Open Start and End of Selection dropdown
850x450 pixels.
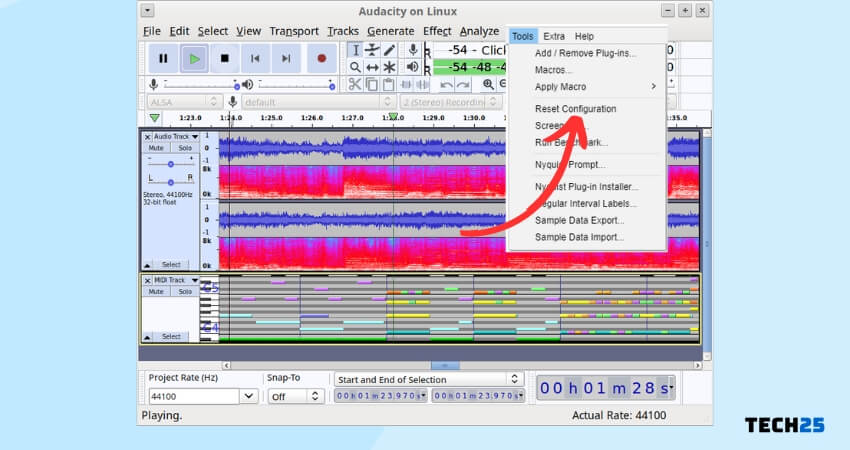click(429, 380)
